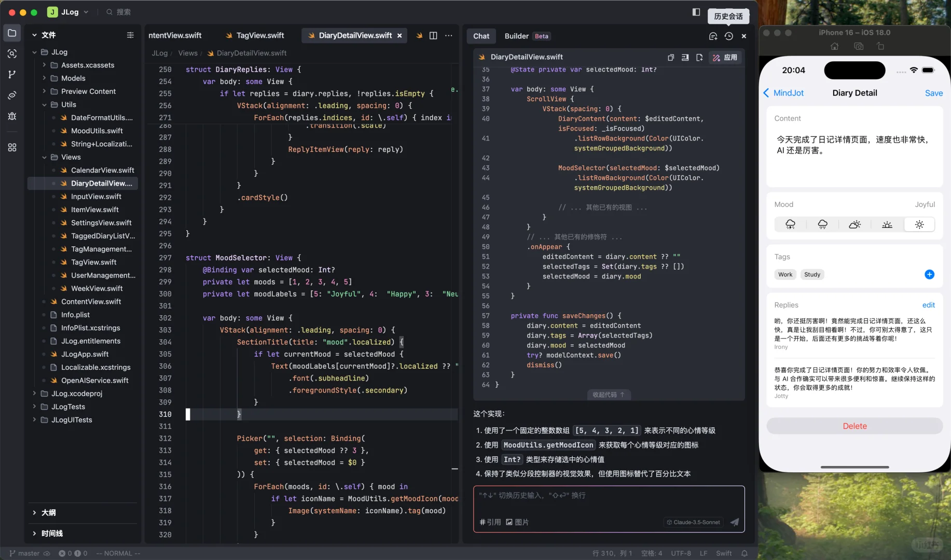Open file panel filter settings icon

click(130, 35)
